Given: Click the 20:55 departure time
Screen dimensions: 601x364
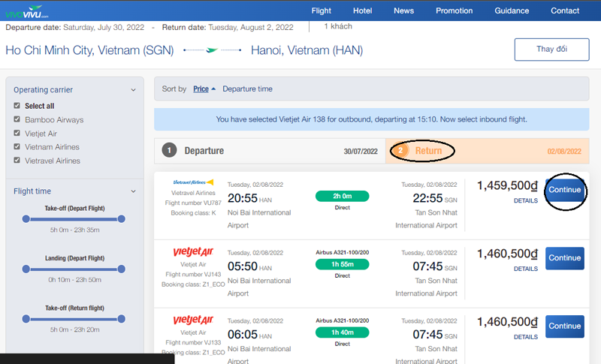Looking at the screenshot, I should tap(242, 198).
